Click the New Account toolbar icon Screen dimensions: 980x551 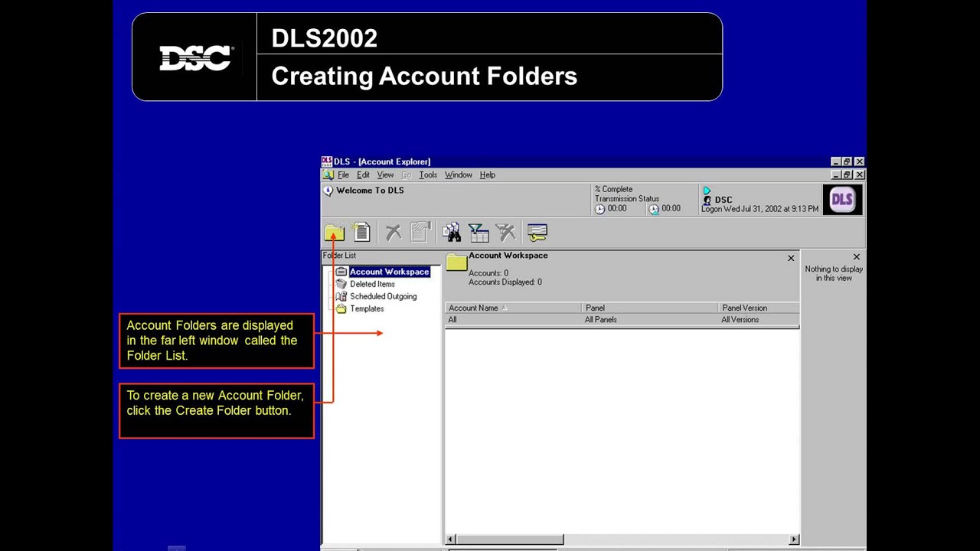click(361, 232)
